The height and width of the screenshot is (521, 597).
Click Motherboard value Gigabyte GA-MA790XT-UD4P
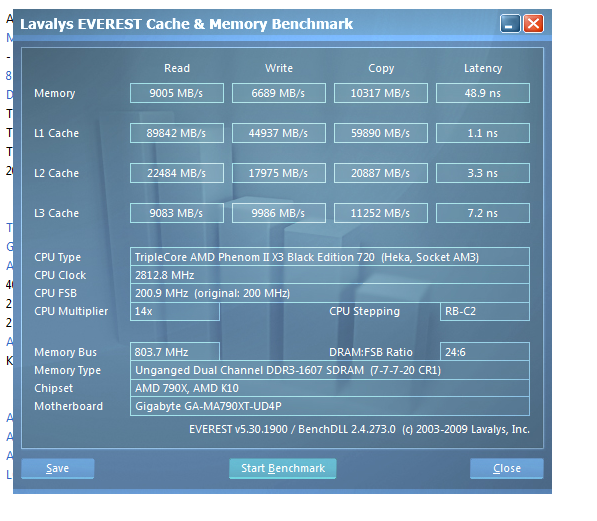point(330,406)
